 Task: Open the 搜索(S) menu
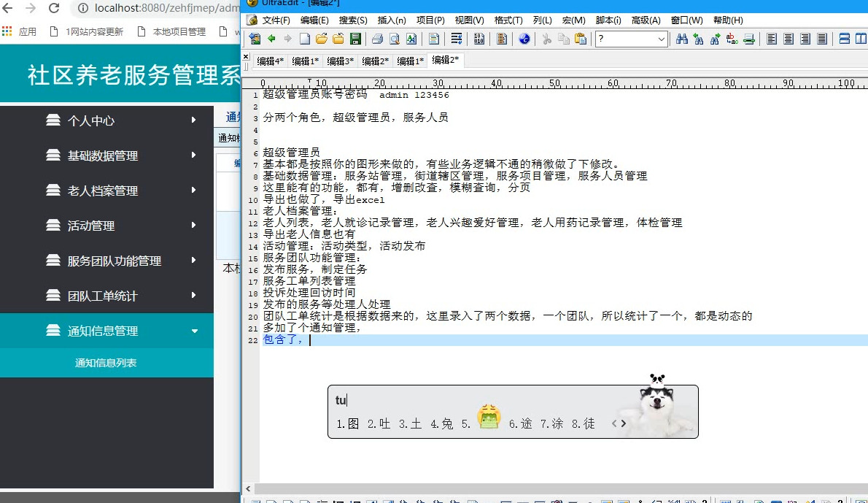click(x=354, y=20)
